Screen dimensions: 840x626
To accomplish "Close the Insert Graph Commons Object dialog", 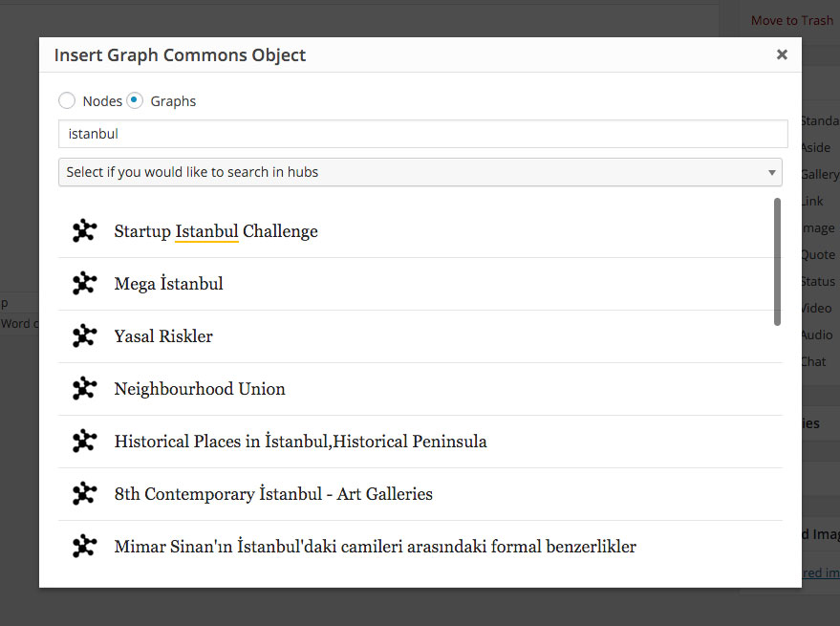I will point(782,54).
